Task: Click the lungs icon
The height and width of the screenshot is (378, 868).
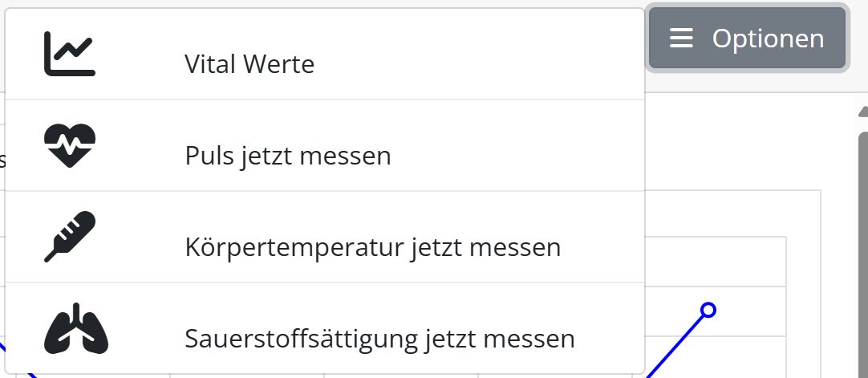Action: point(75,328)
